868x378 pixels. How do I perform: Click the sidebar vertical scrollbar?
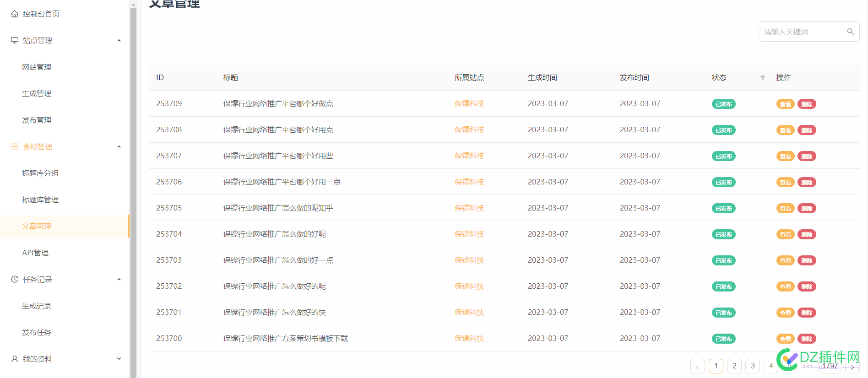(133, 192)
